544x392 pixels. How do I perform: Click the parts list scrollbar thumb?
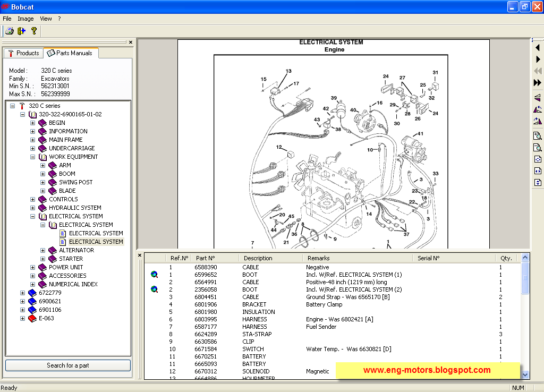[x=525, y=277]
